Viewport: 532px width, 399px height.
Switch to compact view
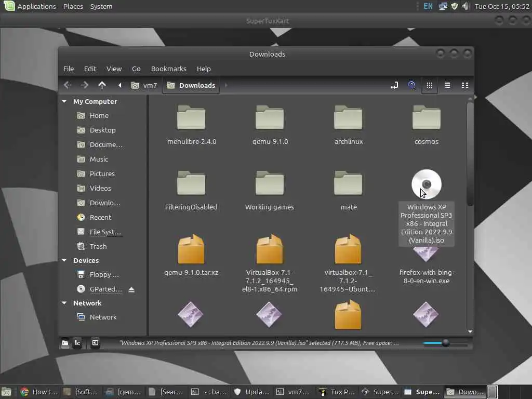pyautogui.click(x=465, y=85)
